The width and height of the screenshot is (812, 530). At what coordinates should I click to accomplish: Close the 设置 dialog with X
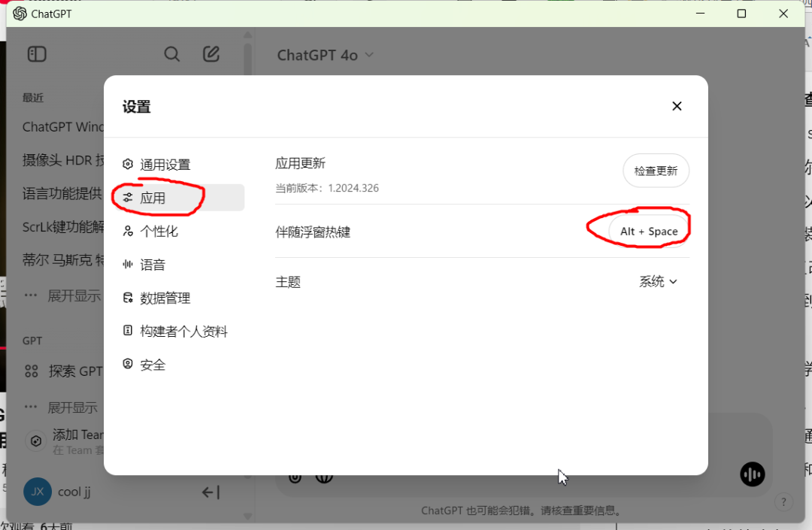pos(677,106)
